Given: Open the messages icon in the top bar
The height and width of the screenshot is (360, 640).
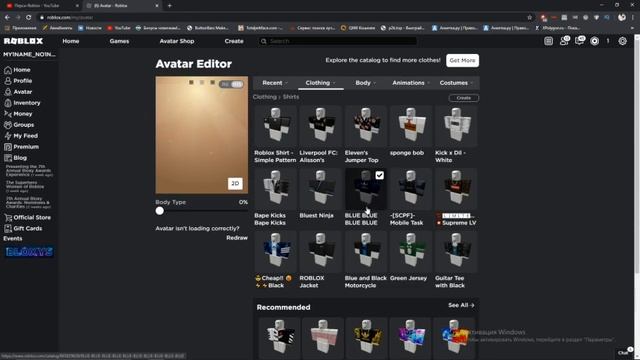Looking at the screenshot, I should tap(580, 41).
